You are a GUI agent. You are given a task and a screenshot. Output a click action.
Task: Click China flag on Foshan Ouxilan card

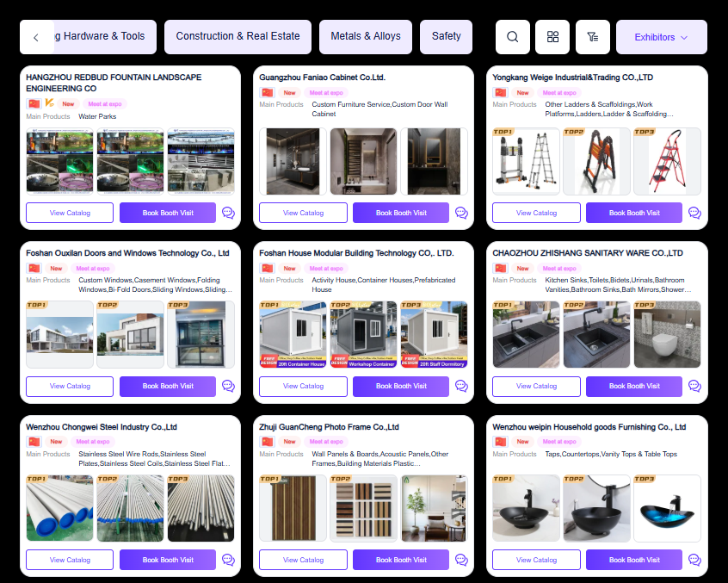34,268
